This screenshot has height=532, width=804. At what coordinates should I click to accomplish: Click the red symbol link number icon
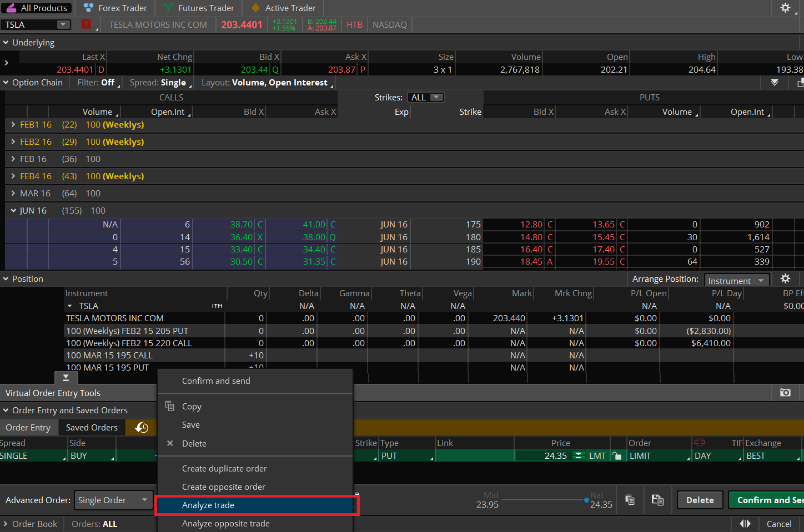coord(86,24)
